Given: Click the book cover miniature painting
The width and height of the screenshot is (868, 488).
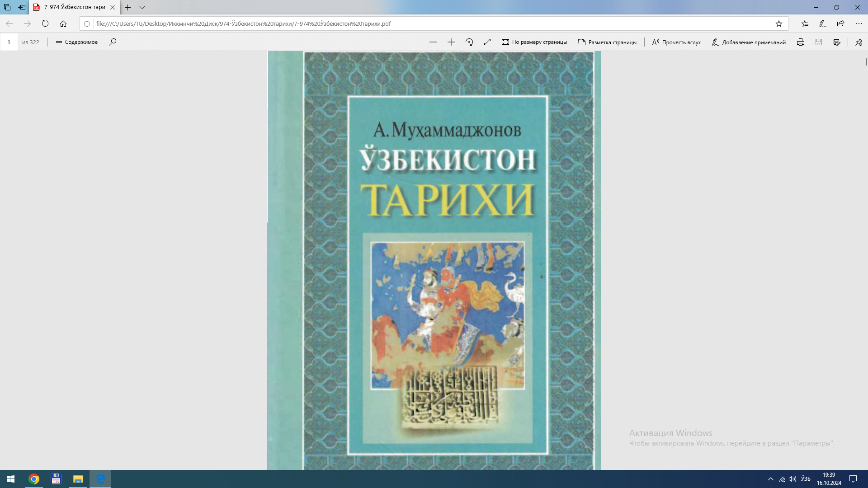Looking at the screenshot, I should coord(448,315).
